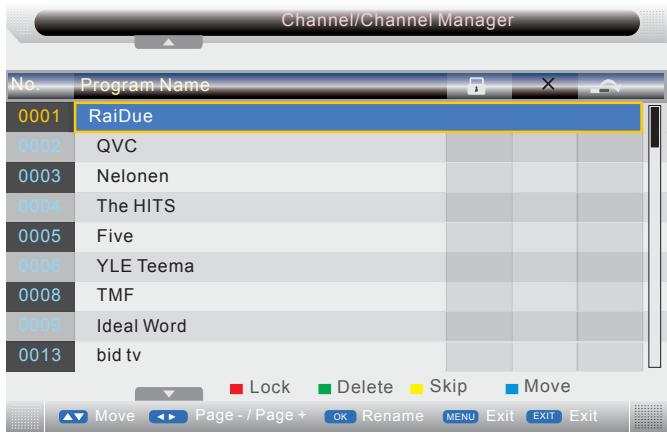
Task: Click the up arrow tab above list
Action: point(168,42)
